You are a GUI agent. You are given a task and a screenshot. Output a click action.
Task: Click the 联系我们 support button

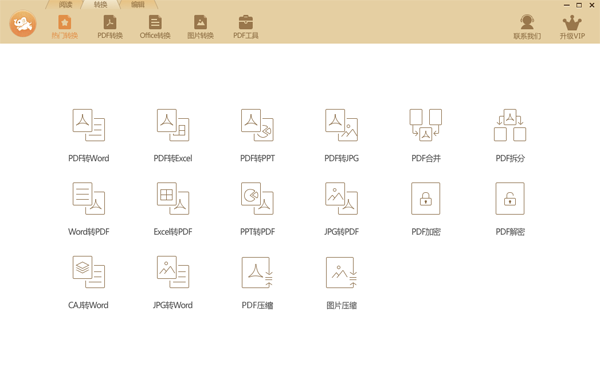tap(527, 27)
